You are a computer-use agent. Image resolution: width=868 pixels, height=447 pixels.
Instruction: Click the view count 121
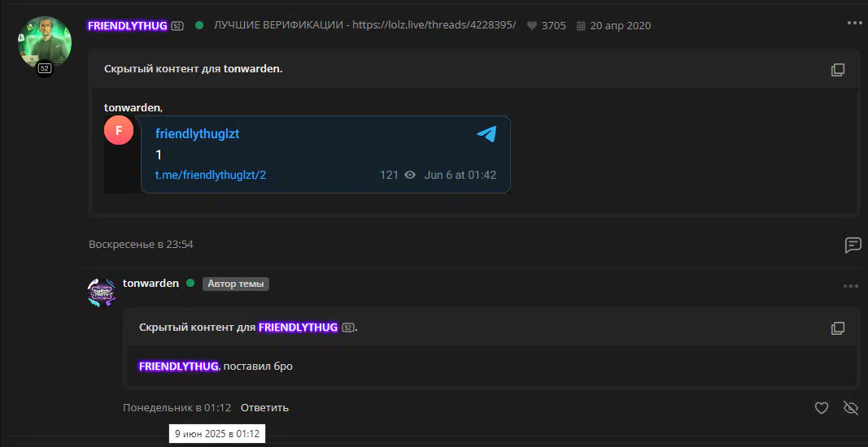pyautogui.click(x=389, y=175)
